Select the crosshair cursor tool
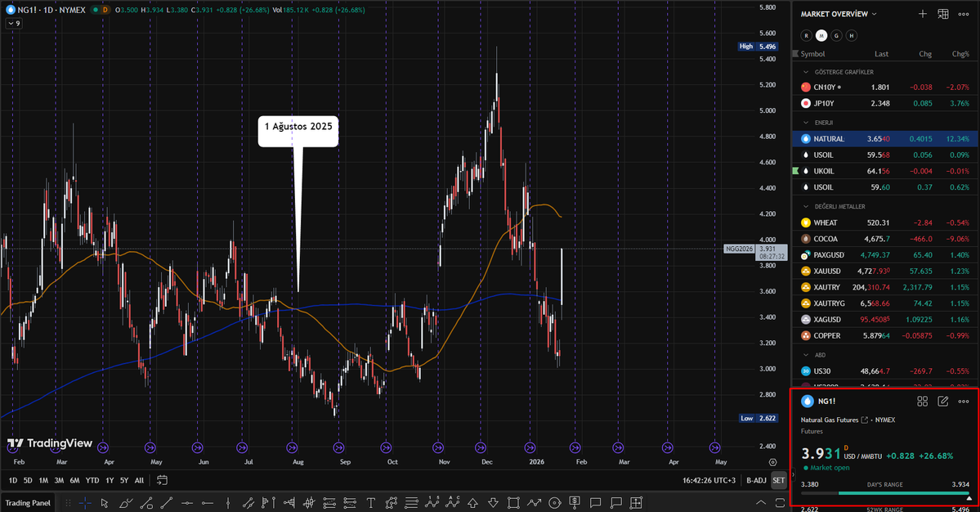Viewport: 980px width, 512px height. click(x=86, y=503)
